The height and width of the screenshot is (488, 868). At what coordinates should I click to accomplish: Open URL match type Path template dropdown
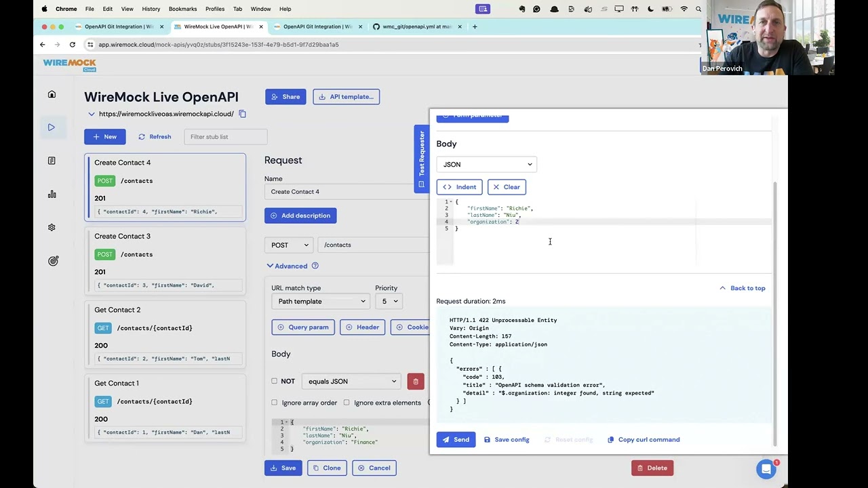click(x=321, y=302)
